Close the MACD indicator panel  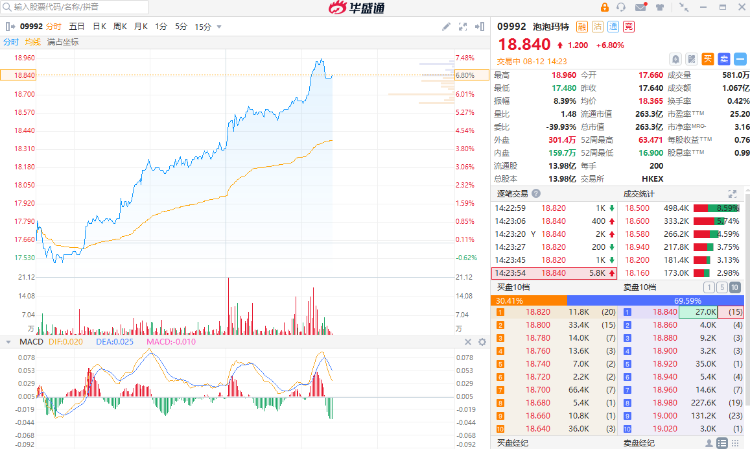pyautogui.click(x=468, y=342)
